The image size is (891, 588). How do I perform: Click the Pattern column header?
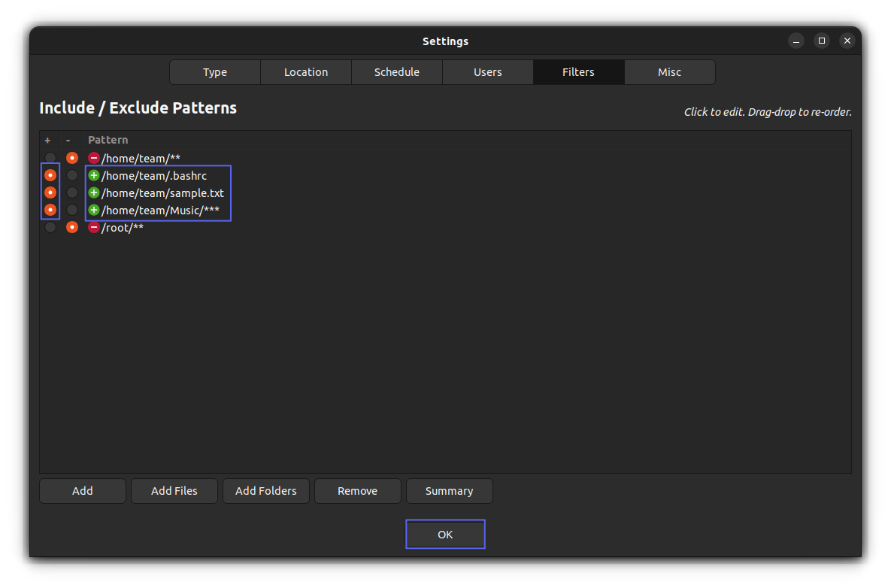pyautogui.click(x=108, y=140)
